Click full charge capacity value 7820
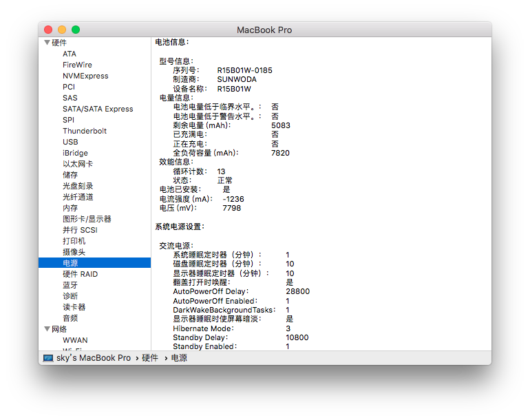 [280, 153]
